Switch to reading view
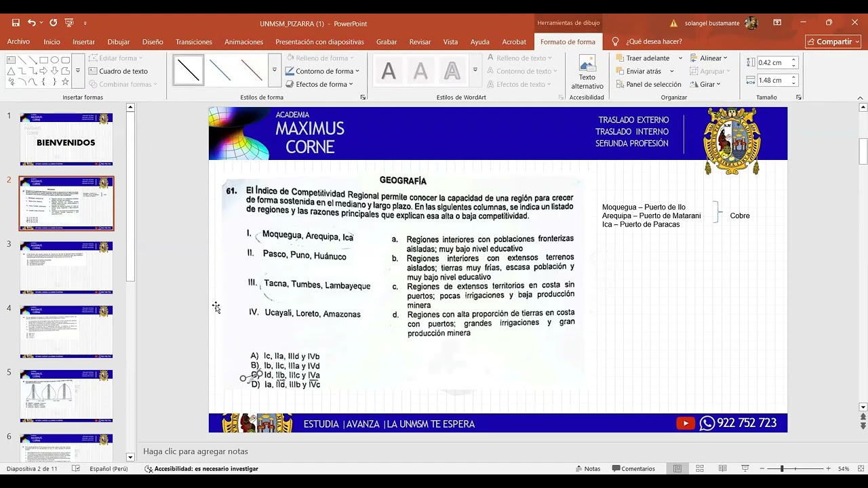The image size is (868, 488). 722,469
